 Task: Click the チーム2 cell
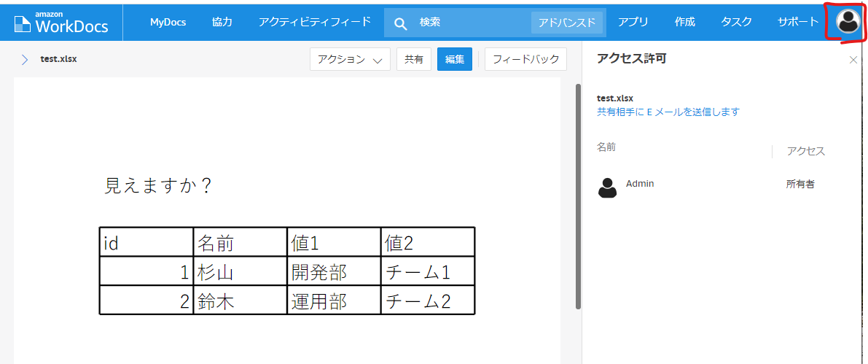(428, 301)
